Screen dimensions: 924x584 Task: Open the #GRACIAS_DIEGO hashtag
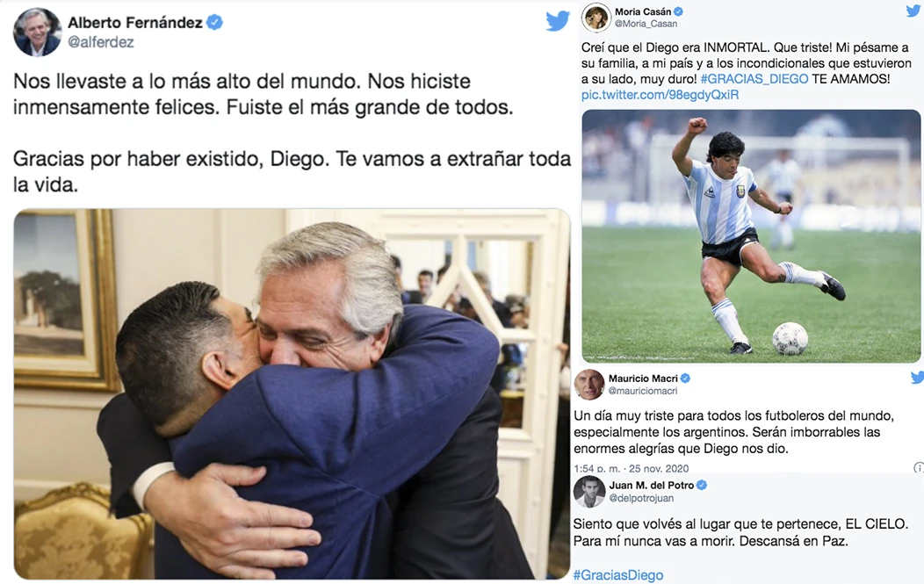coord(754,79)
